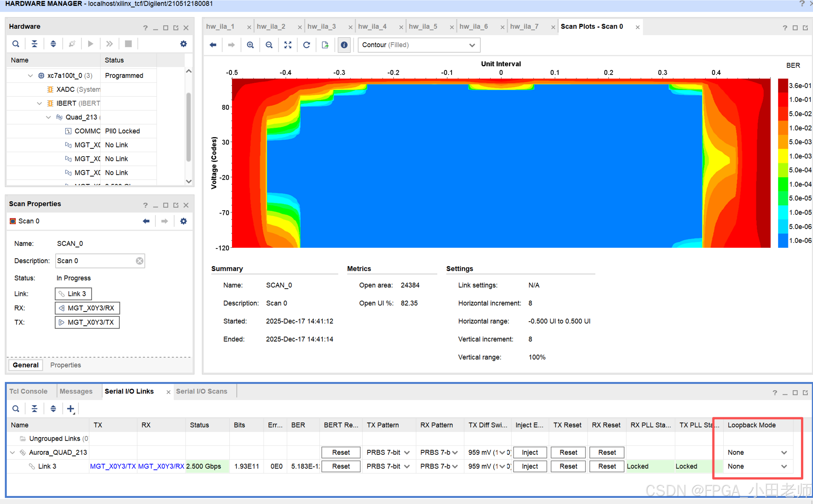Toggle the scan plot info summary button
The width and height of the screenshot is (813, 504).
(344, 45)
